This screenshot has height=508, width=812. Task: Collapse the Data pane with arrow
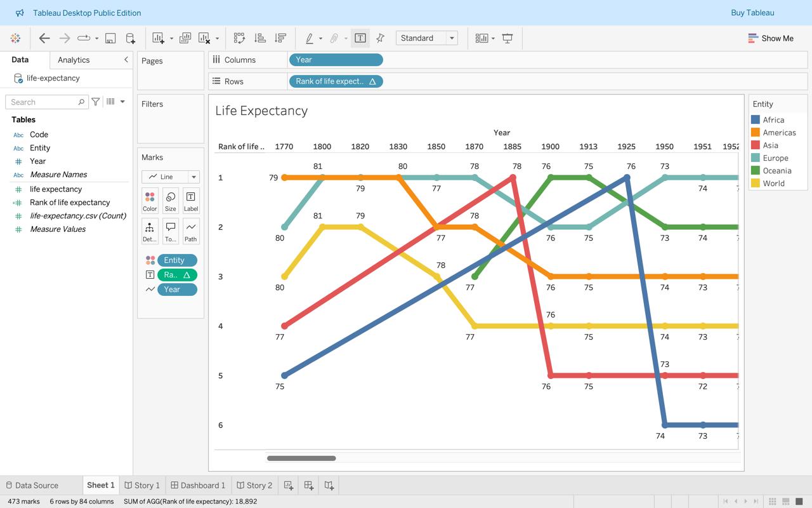click(x=126, y=60)
